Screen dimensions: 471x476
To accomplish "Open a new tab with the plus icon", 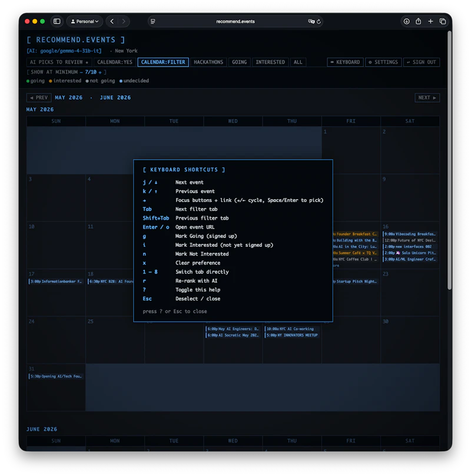I will [x=430, y=21].
